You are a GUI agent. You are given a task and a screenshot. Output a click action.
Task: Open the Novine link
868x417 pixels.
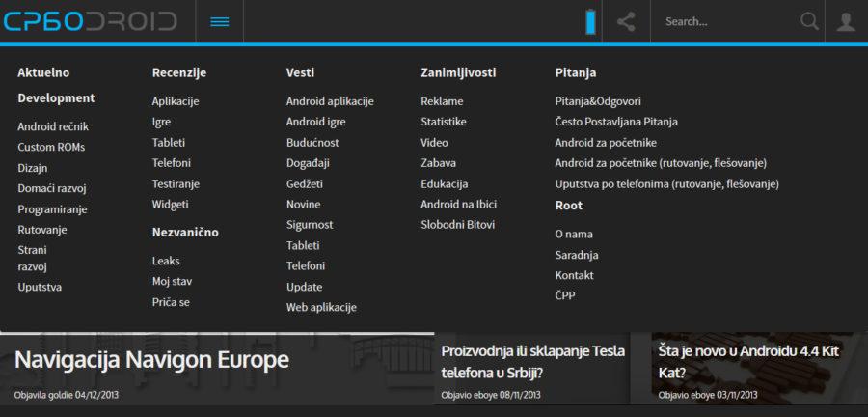coord(304,205)
